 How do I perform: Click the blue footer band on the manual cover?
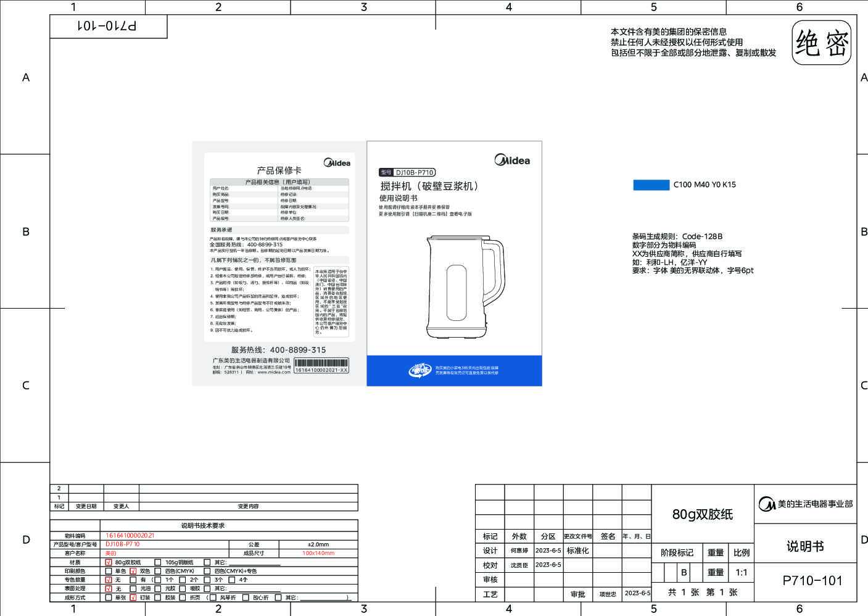coord(454,370)
